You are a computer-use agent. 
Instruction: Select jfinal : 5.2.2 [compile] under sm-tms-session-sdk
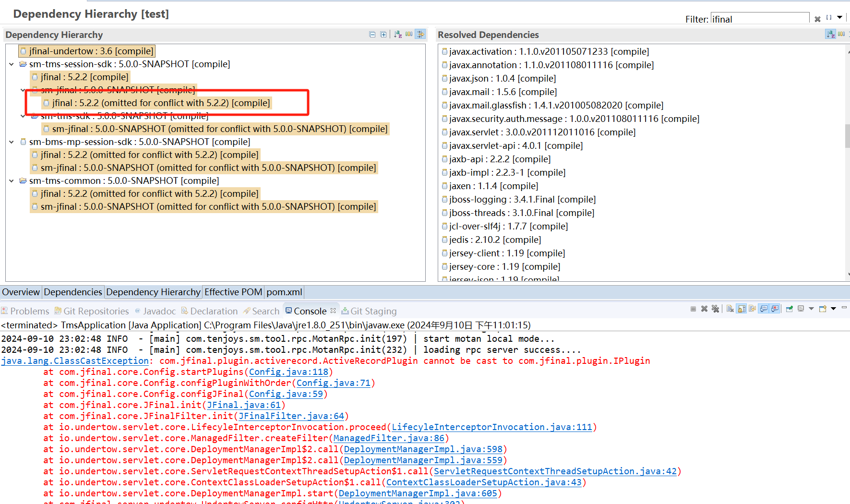(80, 77)
